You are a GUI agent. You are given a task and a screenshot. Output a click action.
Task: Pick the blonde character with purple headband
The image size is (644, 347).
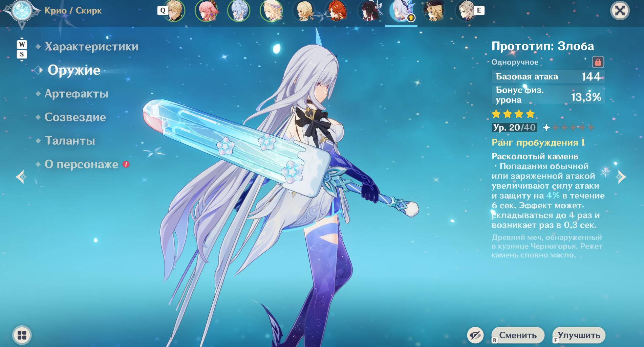click(271, 10)
